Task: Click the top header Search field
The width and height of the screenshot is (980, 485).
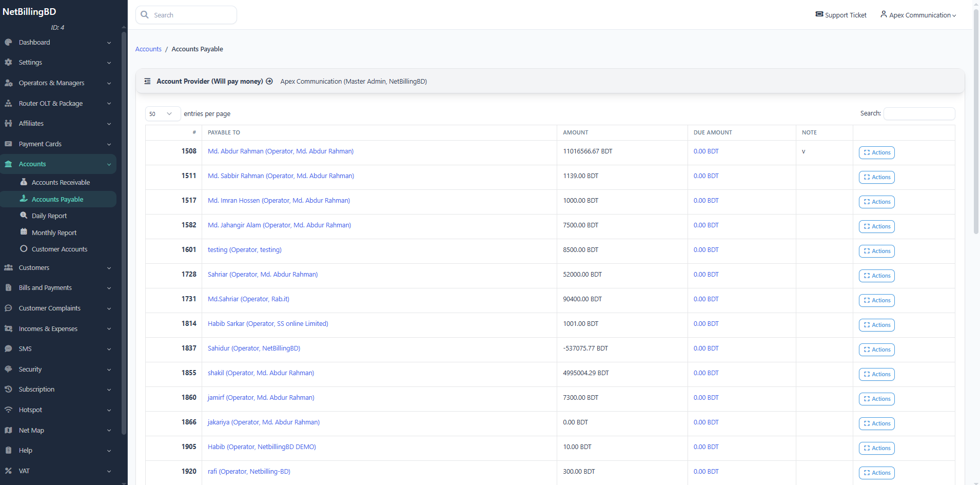Action: pyautogui.click(x=186, y=15)
